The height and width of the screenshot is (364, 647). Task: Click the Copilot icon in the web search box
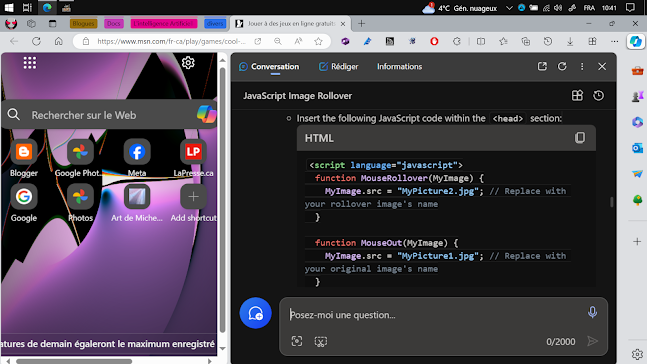(x=206, y=114)
